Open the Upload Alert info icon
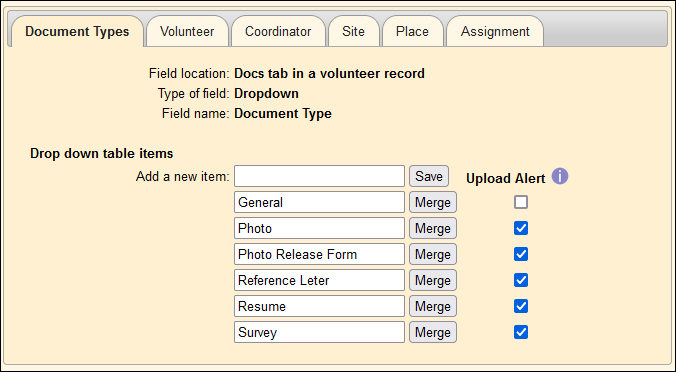This screenshot has height=372, width=676. (560, 176)
